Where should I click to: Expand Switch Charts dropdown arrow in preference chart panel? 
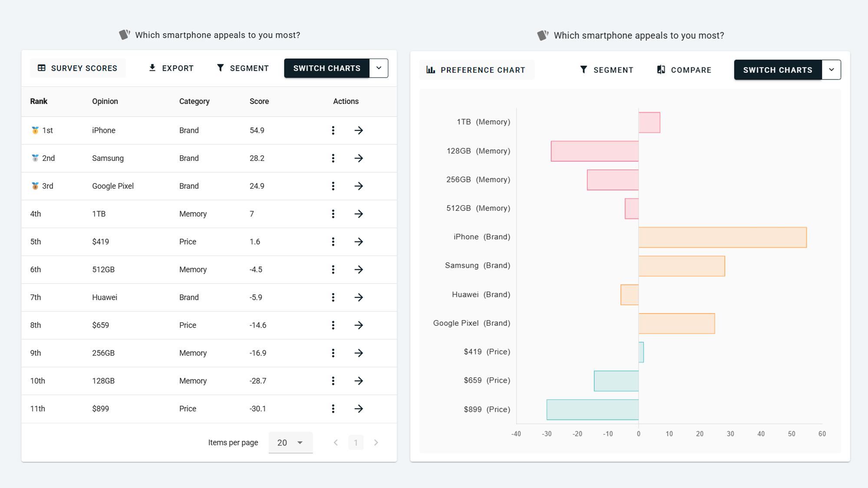coord(831,70)
